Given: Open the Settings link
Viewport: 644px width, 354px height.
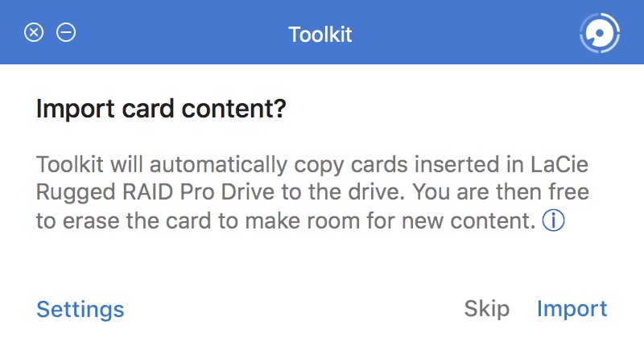Looking at the screenshot, I should pyautogui.click(x=80, y=309).
